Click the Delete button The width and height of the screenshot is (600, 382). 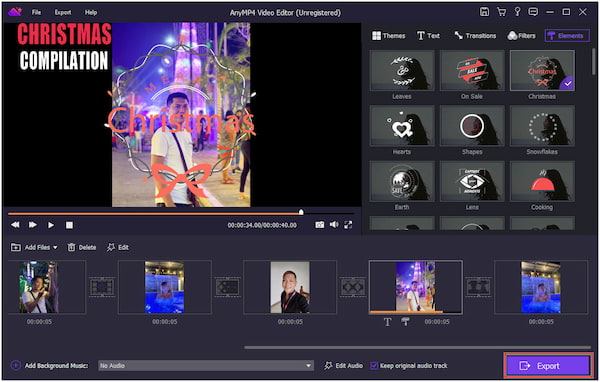click(x=82, y=248)
